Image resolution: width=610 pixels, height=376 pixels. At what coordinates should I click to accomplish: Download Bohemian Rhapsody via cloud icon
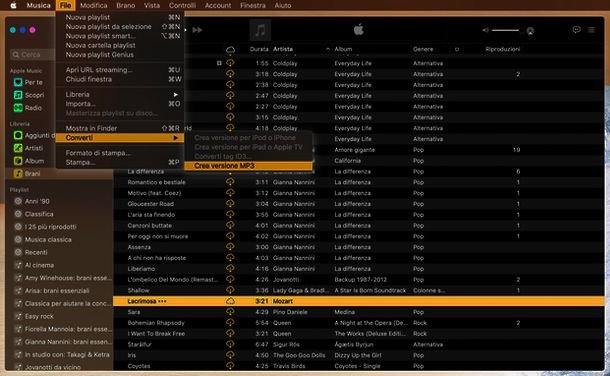pyautogui.click(x=230, y=322)
